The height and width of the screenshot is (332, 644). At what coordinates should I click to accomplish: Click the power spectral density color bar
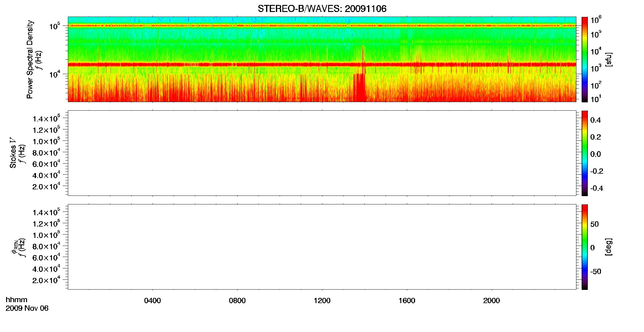584,59
